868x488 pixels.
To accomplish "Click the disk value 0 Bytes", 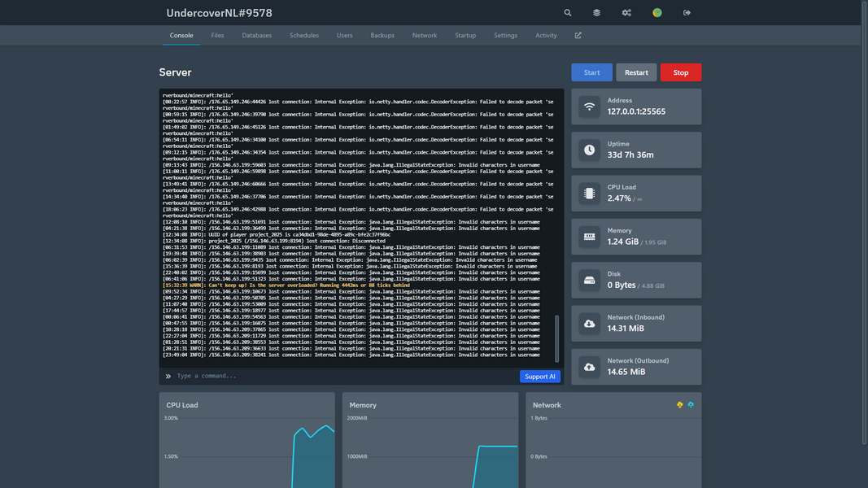I will click(x=622, y=285).
